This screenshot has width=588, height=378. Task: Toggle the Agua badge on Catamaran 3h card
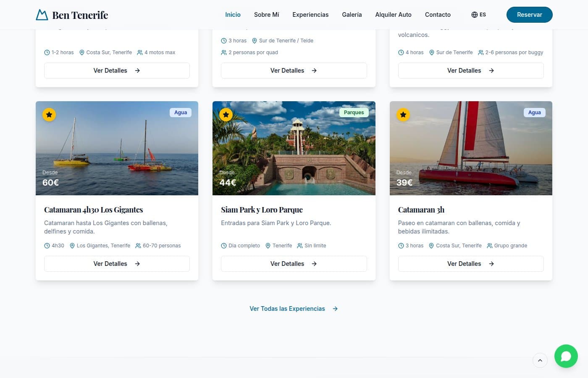pos(534,112)
